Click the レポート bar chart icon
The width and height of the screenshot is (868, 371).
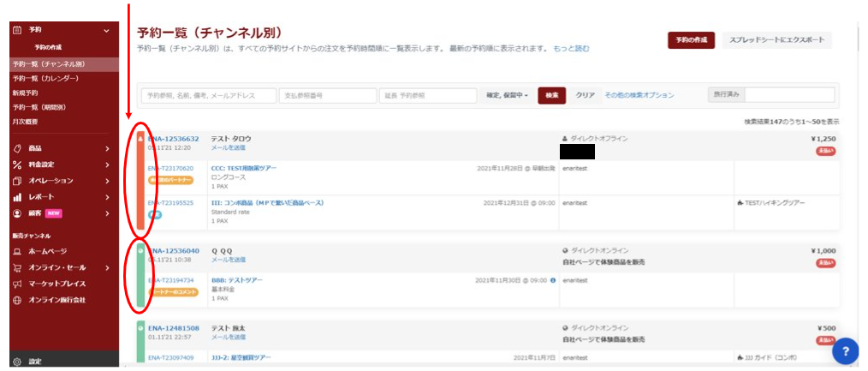[17, 197]
